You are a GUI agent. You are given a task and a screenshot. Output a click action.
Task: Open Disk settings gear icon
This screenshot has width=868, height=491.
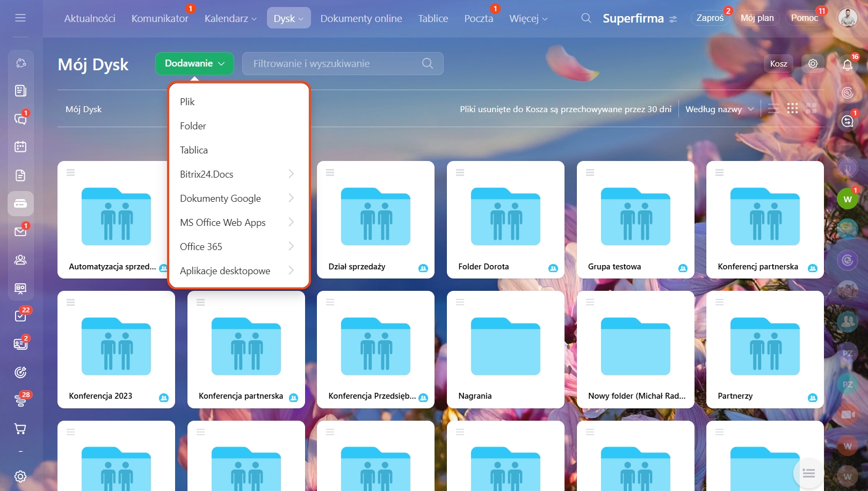tap(813, 63)
